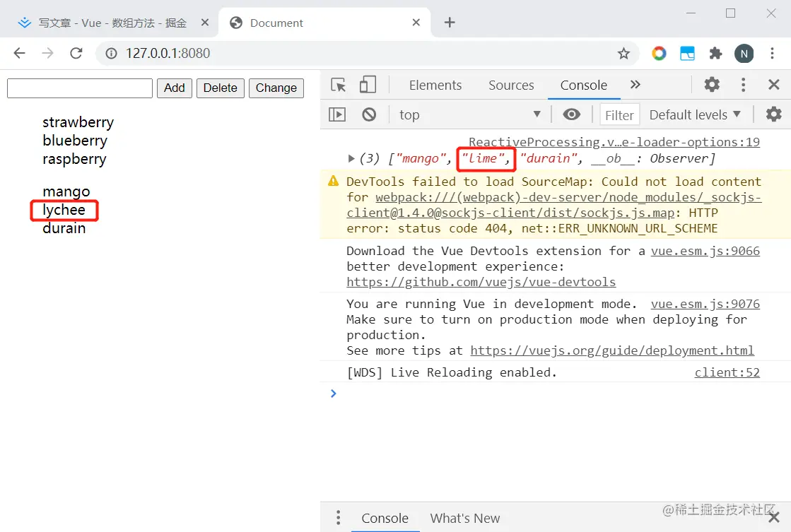This screenshot has width=791, height=532.
Task: Open the client:52 source link
Action: (x=727, y=372)
